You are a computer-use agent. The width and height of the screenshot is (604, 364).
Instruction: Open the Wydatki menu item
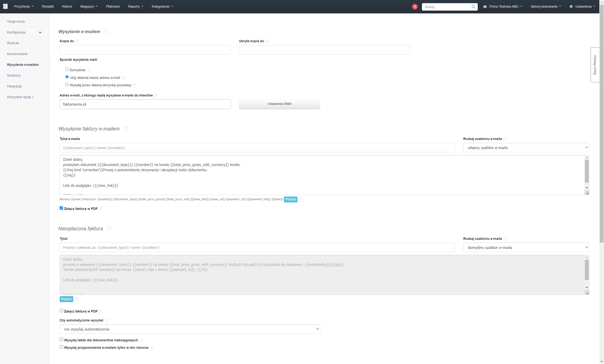pyautogui.click(x=48, y=7)
